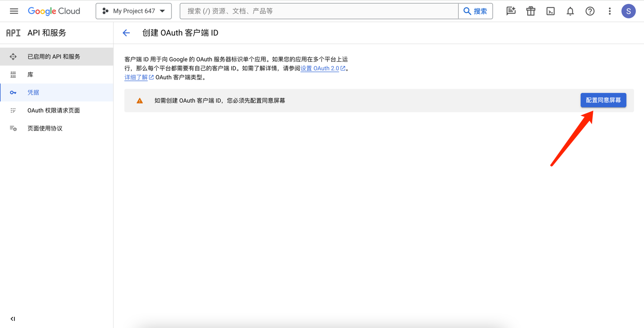Click the 配置同意屏幕 button
644x328 pixels.
603,100
